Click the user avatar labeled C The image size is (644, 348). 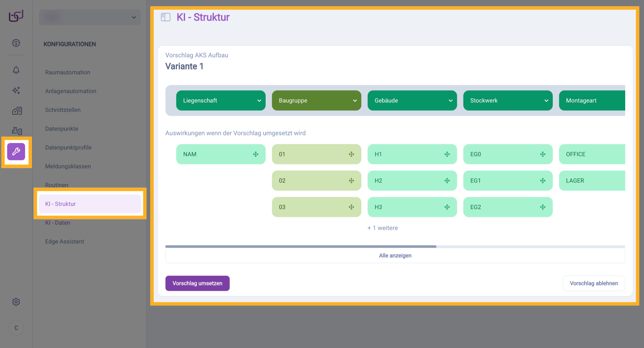coord(16,328)
